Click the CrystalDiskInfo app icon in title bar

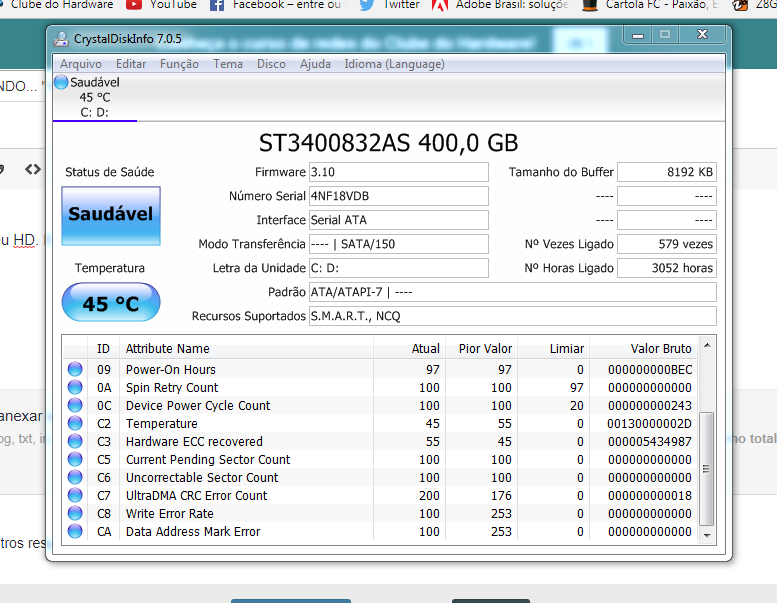pyautogui.click(x=61, y=39)
